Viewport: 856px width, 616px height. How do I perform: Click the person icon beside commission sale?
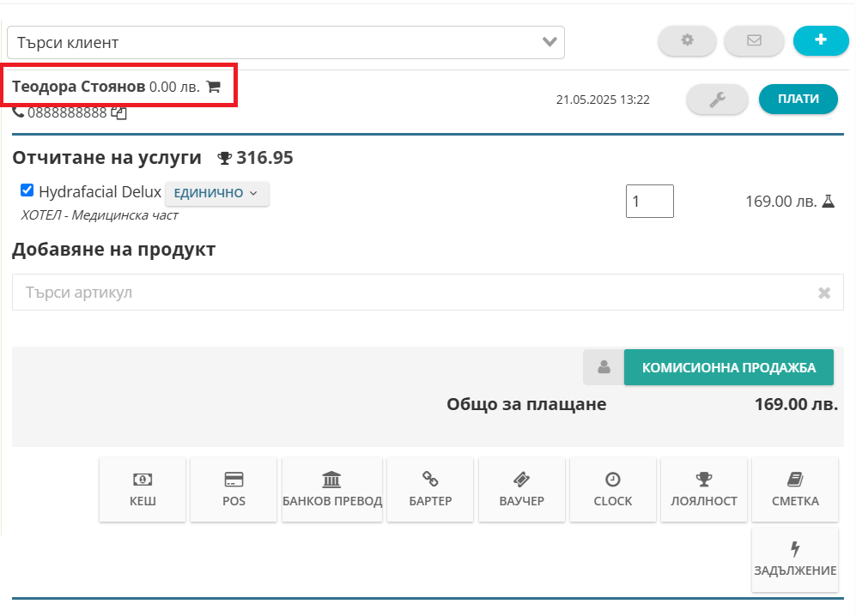tap(604, 367)
